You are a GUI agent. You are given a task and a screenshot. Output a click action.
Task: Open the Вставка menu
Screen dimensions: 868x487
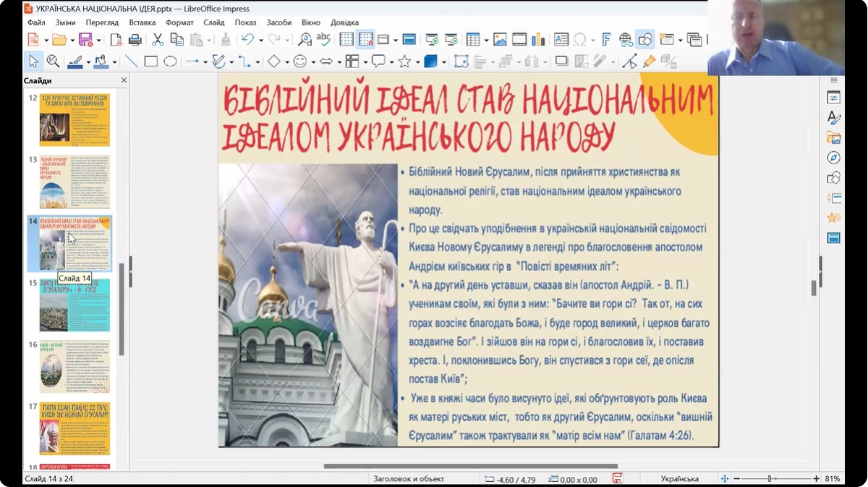click(142, 22)
